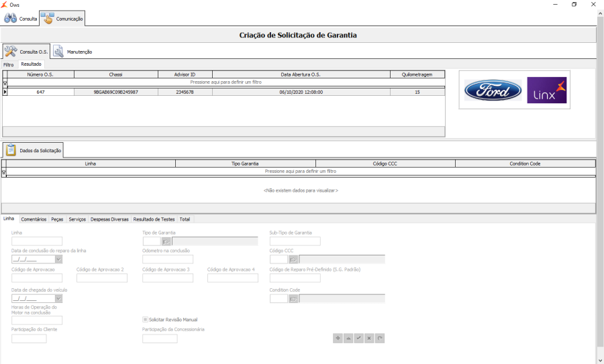Click Odometro na conclusão input field

point(168,259)
